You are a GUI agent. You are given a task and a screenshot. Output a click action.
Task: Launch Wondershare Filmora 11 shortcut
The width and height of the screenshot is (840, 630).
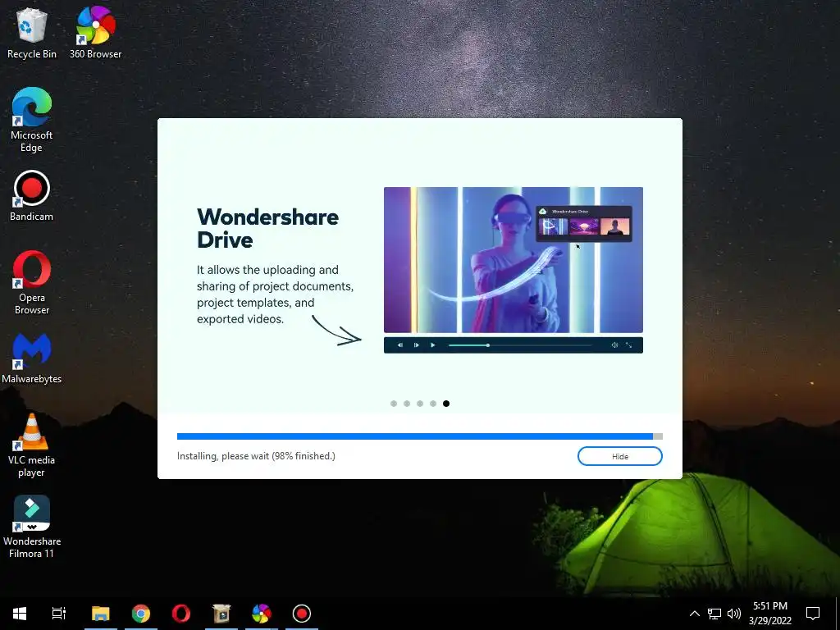coord(32,527)
